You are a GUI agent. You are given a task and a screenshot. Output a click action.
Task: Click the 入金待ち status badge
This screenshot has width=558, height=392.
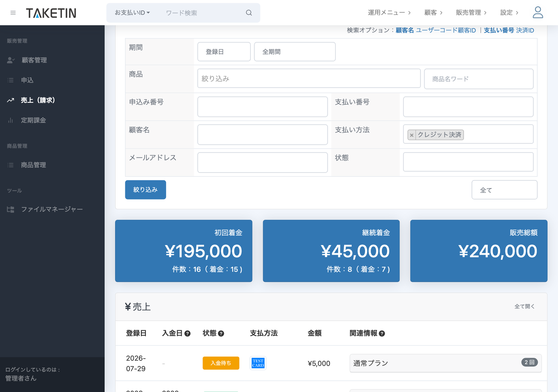[x=221, y=363]
